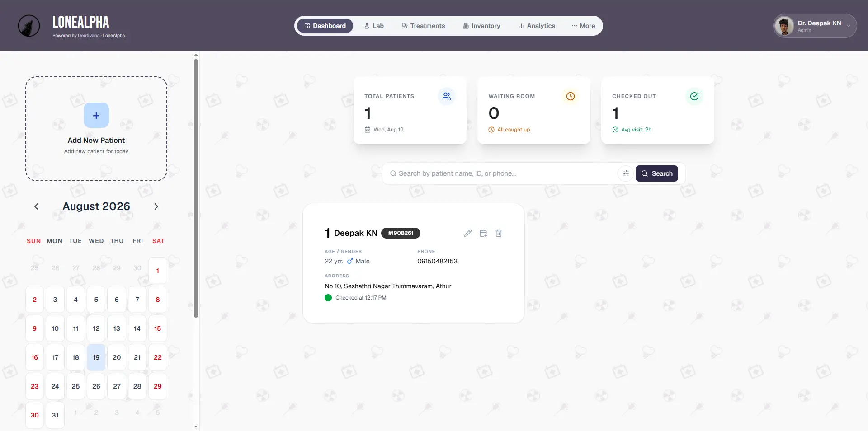Expand the Dr. Deepak KN account dropdown
Screen dimensions: 868x431
tap(849, 26)
